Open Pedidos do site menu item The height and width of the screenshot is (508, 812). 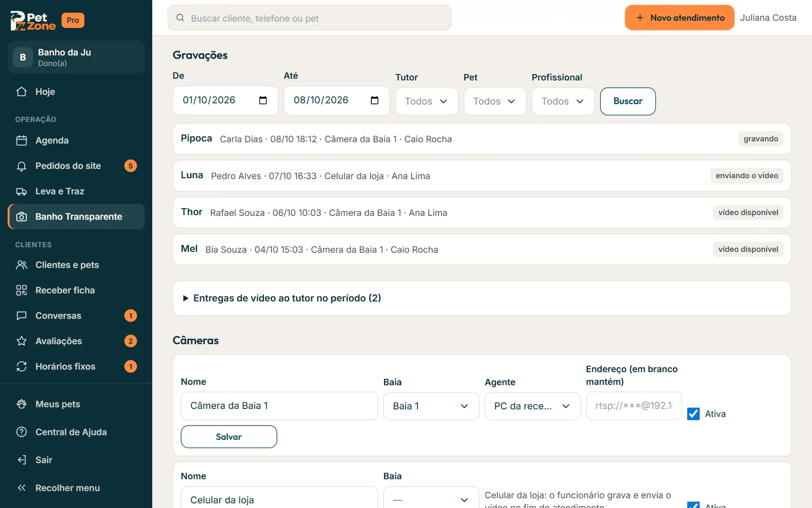tap(76, 166)
